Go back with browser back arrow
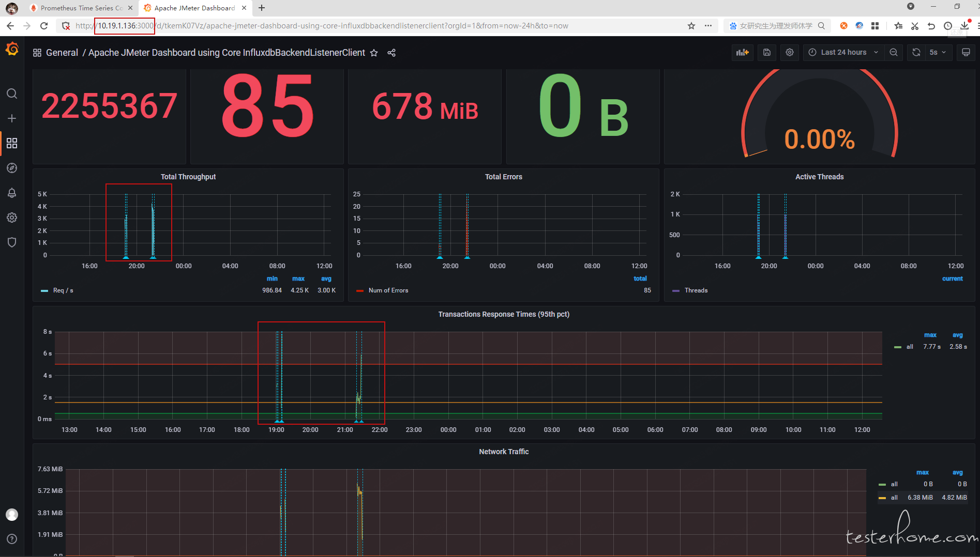 pos(10,26)
